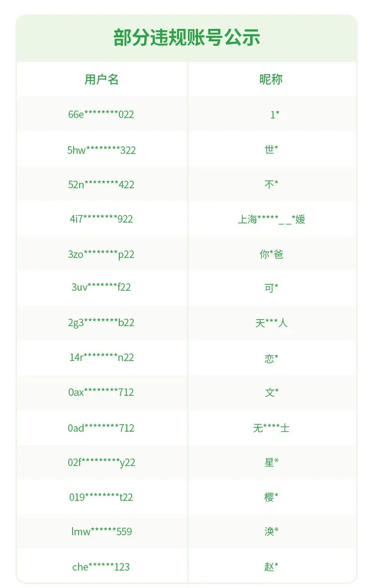Click username 4i7********922
The width and height of the screenshot is (373, 588).
(101, 219)
